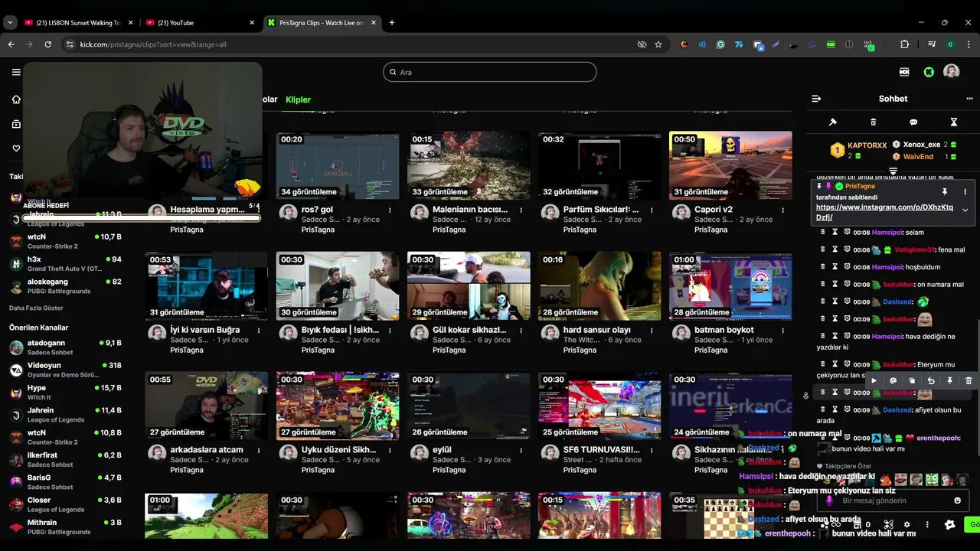Play the 'Gül kokar sikhazl' clip thumbnail
Screen dimensions: 980x551
[x=469, y=286]
